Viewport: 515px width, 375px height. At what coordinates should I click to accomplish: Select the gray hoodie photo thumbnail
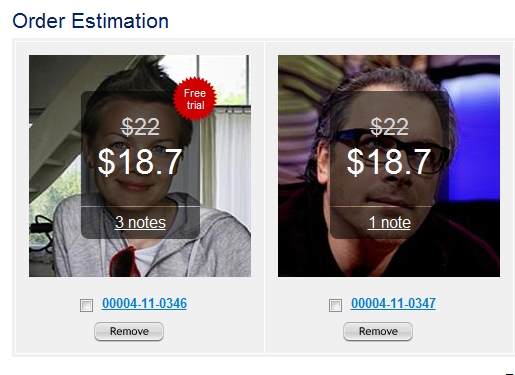[x=140, y=166]
